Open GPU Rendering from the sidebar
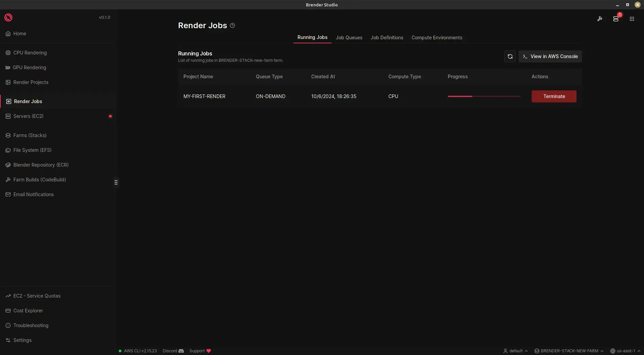The width and height of the screenshot is (644, 355). click(x=30, y=67)
